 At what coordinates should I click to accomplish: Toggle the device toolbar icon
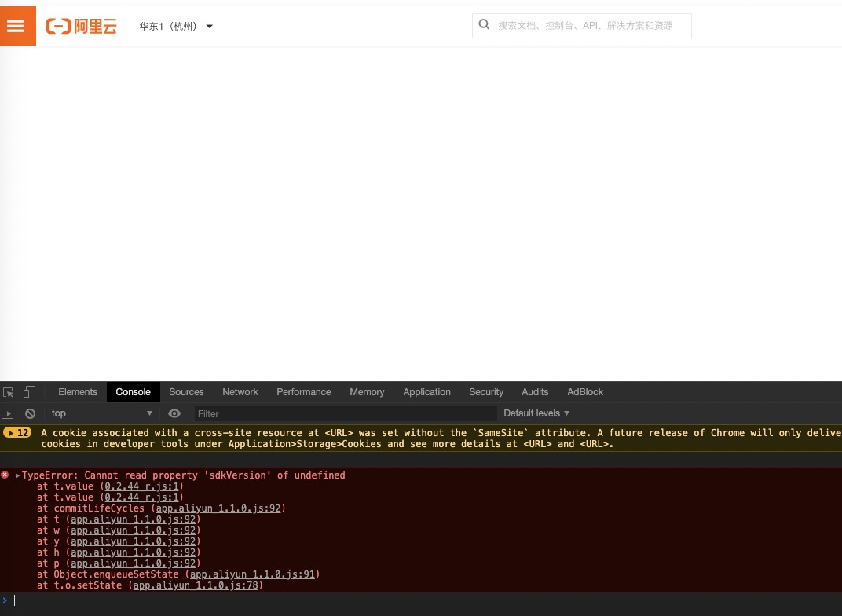click(29, 391)
